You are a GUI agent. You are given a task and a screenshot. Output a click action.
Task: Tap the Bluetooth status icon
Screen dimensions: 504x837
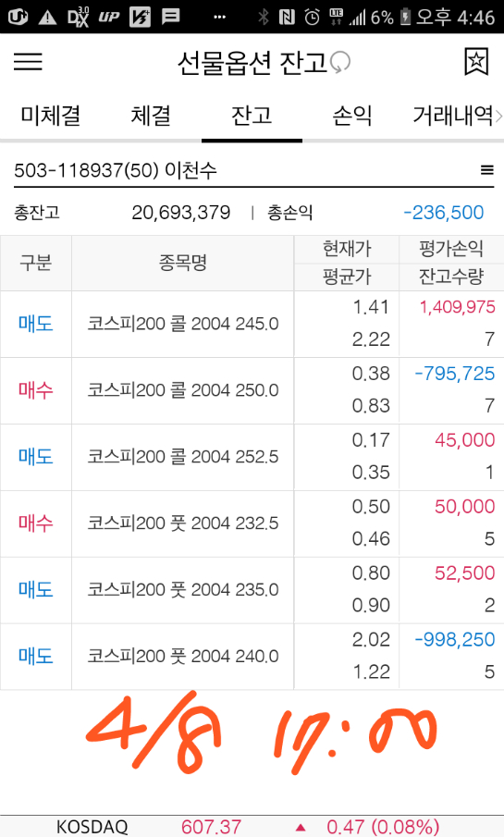pyautogui.click(x=264, y=17)
